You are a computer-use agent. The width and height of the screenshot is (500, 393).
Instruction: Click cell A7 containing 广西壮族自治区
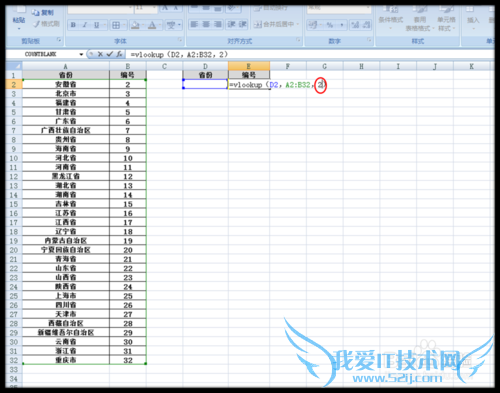pyautogui.click(x=66, y=130)
